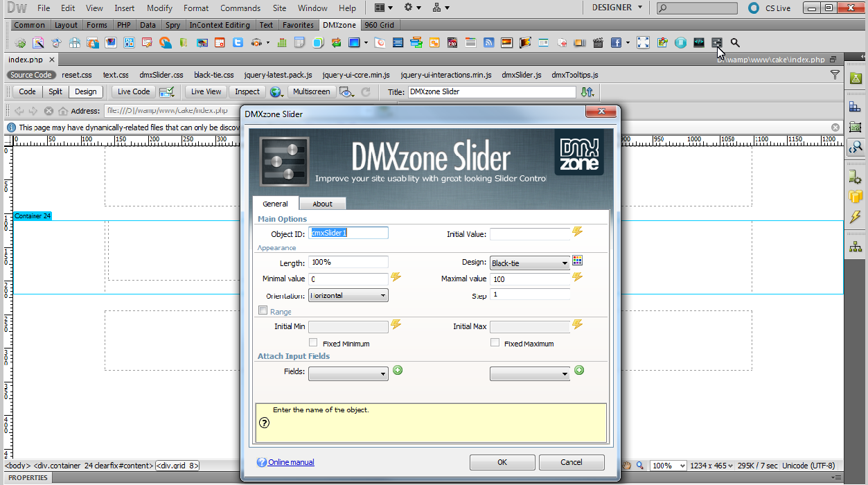Click the lightning bolt beside Initial Value
Screen dimensions: 868x485
577,231
